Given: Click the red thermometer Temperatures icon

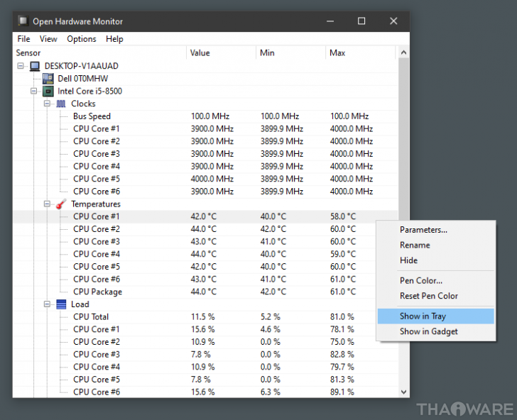Looking at the screenshot, I should click(x=61, y=204).
